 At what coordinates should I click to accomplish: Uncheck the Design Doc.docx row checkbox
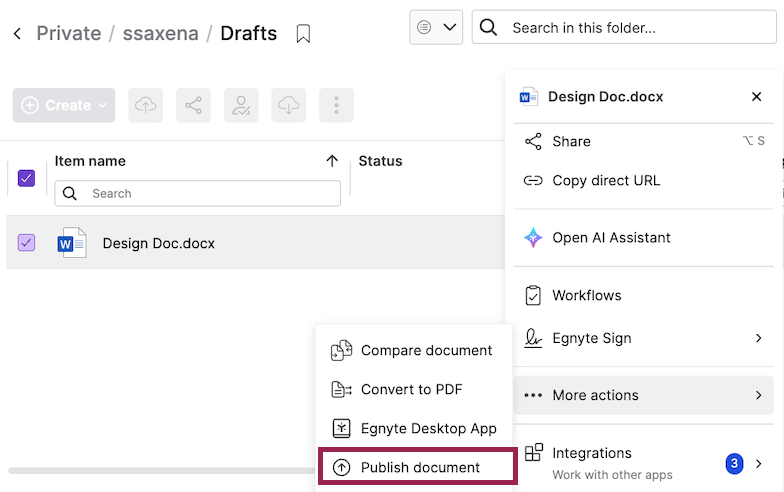27,242
